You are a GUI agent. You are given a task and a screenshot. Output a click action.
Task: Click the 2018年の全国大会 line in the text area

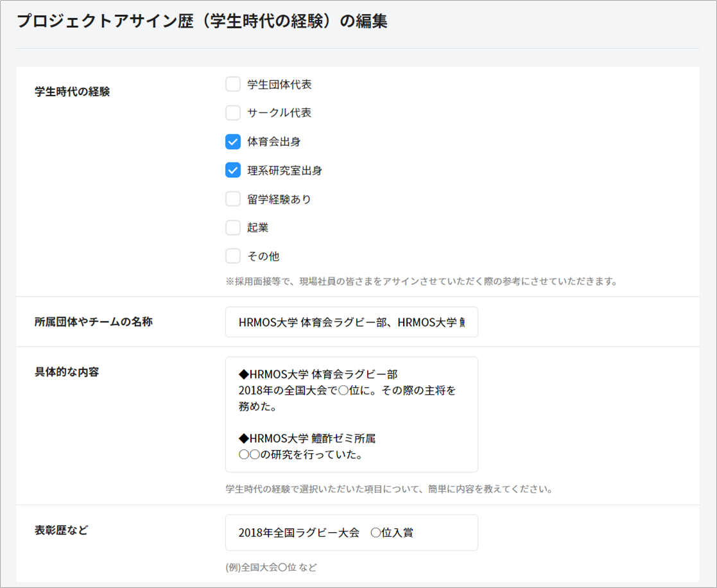click(347, 390)
